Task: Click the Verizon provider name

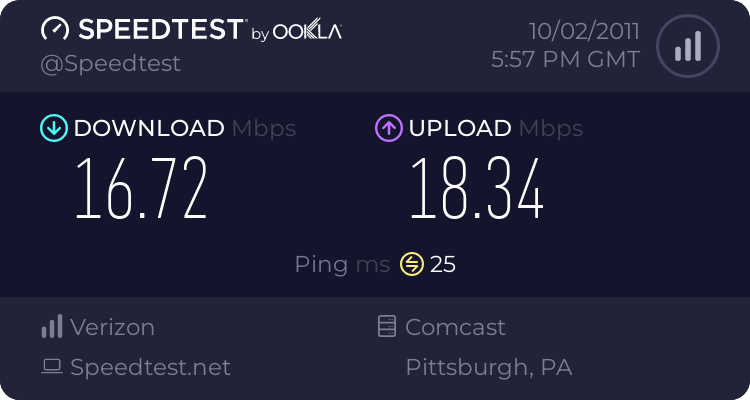Action: [x=112, y=327]
